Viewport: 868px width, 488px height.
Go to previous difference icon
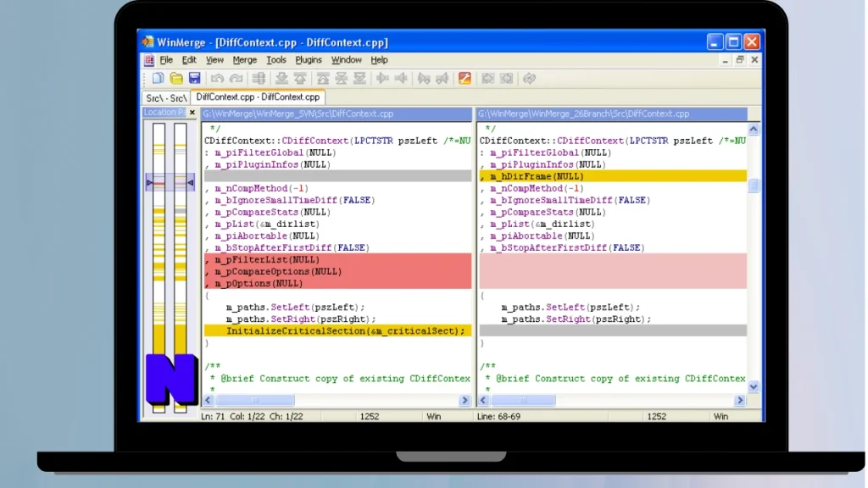tap(300, 79)
